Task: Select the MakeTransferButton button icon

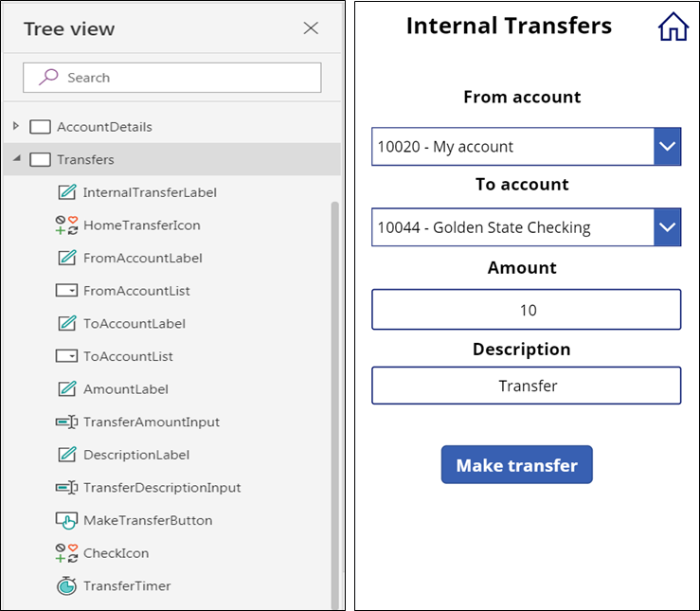Action: tap(67, 520)
